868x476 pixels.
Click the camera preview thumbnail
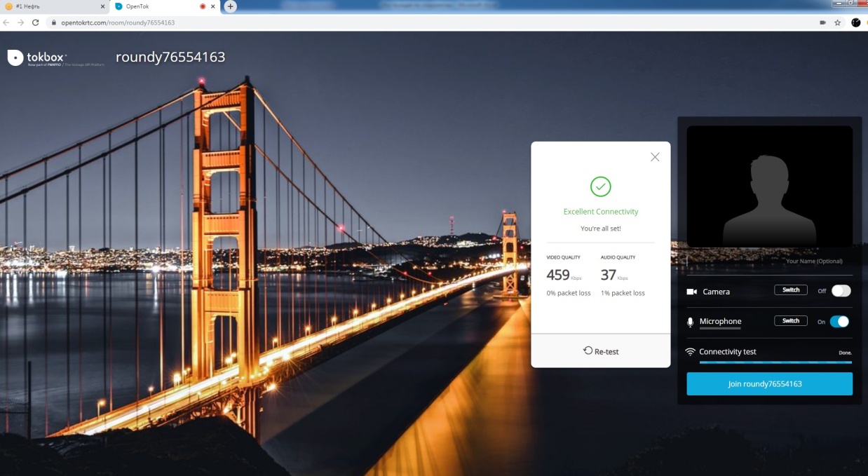click(x=769, y=186)
